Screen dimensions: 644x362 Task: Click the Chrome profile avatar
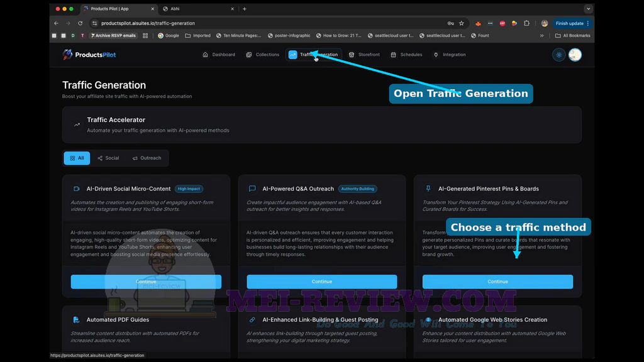tap(545, 23)
